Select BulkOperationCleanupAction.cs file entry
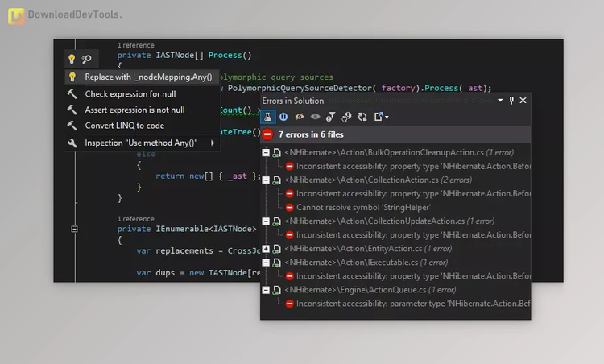Image resolution: width=604 pixels, height=364 pixels. [399, 152]
